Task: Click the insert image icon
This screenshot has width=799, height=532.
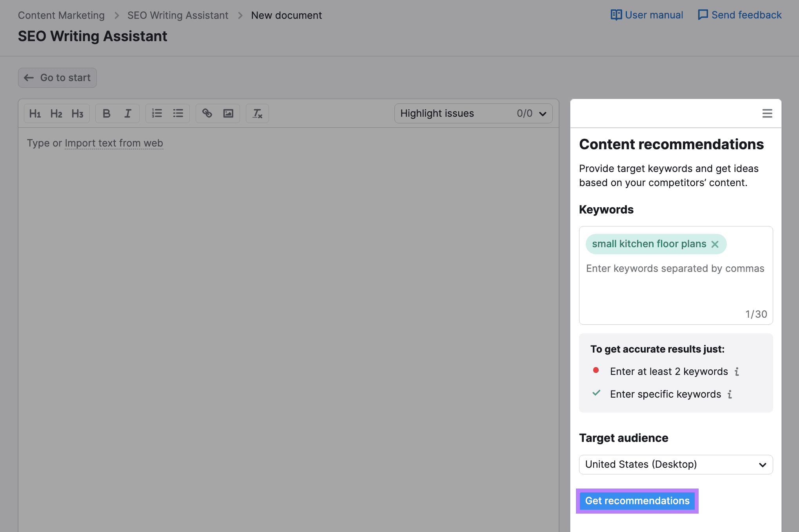Action: [x=228, y=113]
